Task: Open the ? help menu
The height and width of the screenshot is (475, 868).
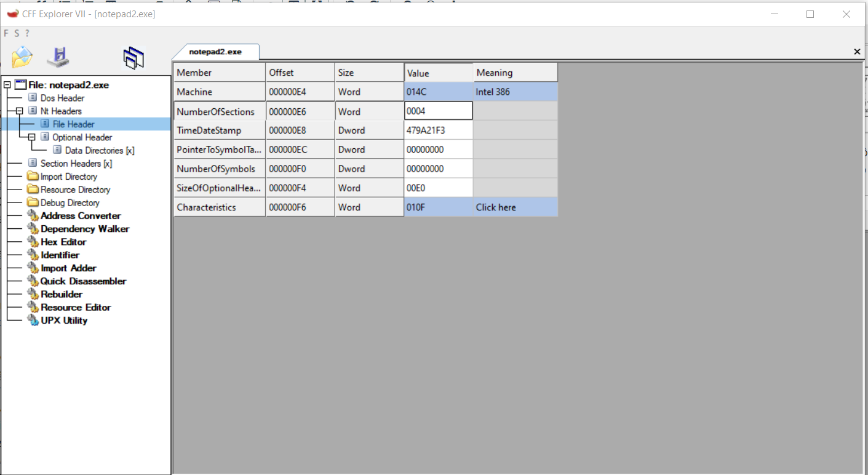Action: [x=26, y=33]
